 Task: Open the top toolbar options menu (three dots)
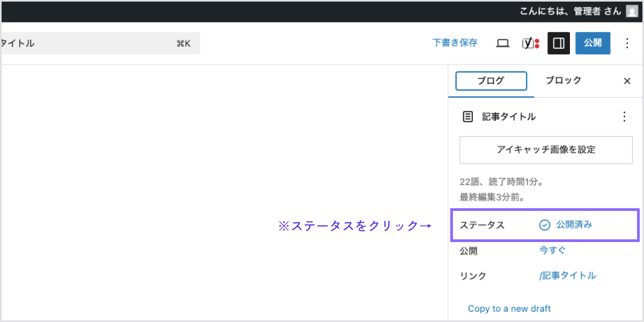tap(627, 43)
